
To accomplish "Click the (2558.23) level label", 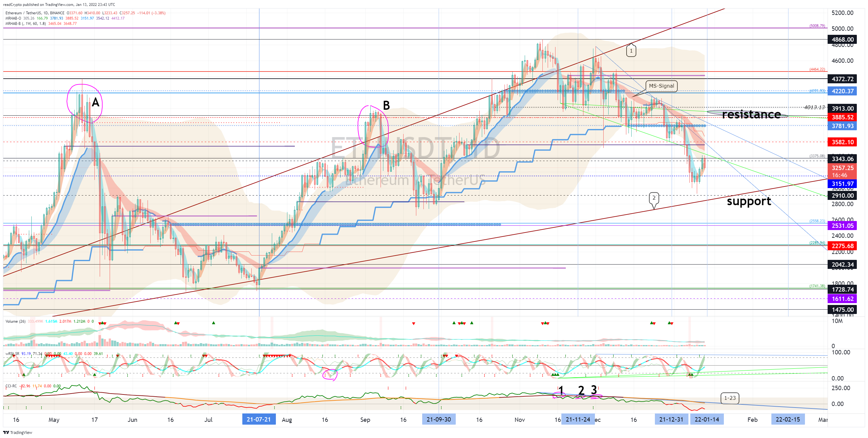I will [817, 221].
